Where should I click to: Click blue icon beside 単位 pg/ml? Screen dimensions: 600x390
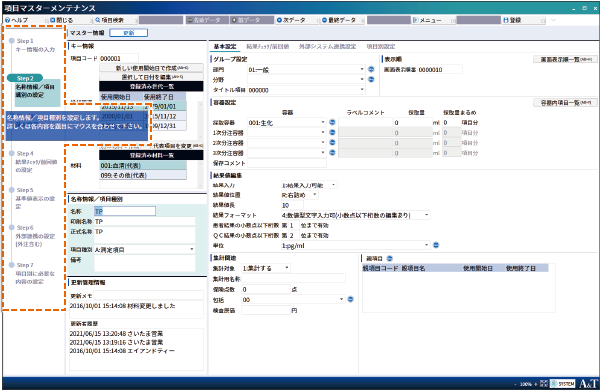point(436,245)
